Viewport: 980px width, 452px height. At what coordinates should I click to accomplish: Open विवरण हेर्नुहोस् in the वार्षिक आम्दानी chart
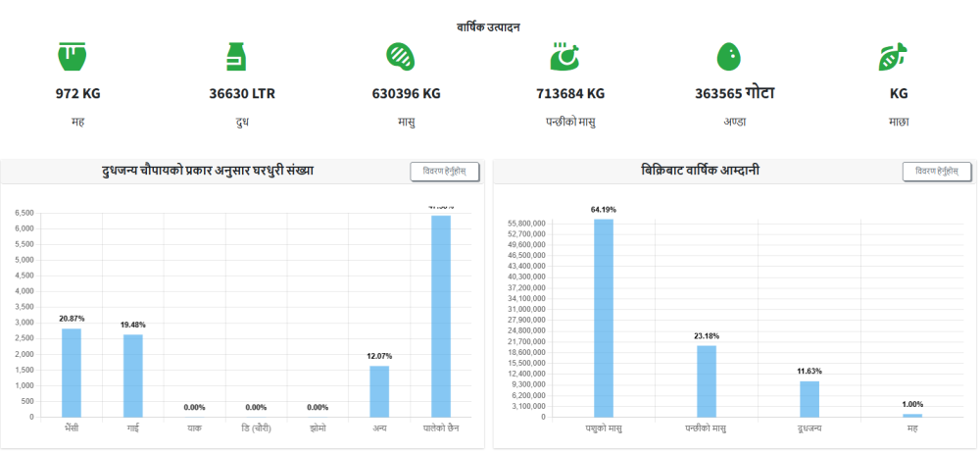click(936, 172)
